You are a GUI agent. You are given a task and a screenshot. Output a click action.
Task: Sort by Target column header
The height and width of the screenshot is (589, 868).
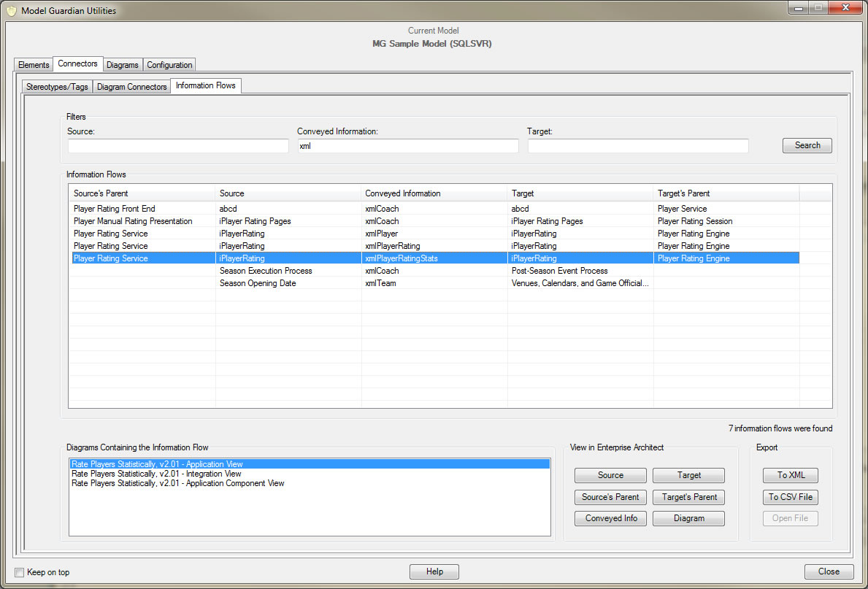(x=580, y=193)
